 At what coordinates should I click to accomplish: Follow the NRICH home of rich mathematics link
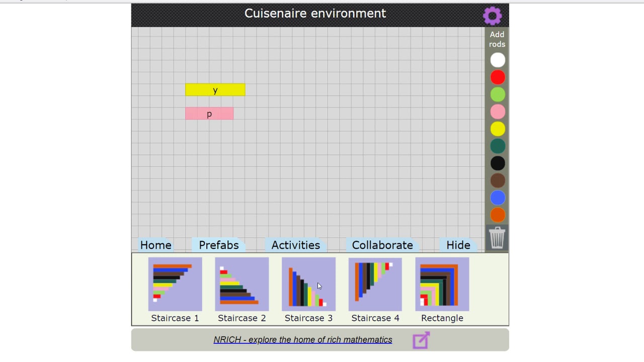coord(303,340)
